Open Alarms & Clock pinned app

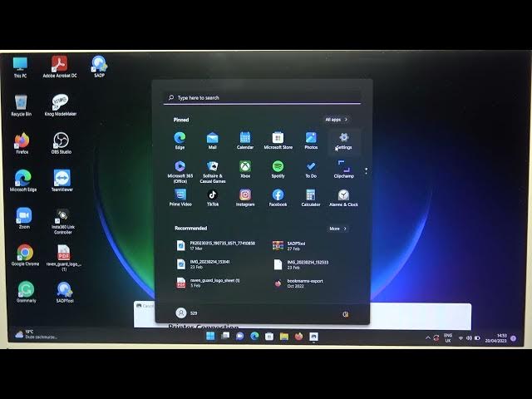click(x=343, y=198)
